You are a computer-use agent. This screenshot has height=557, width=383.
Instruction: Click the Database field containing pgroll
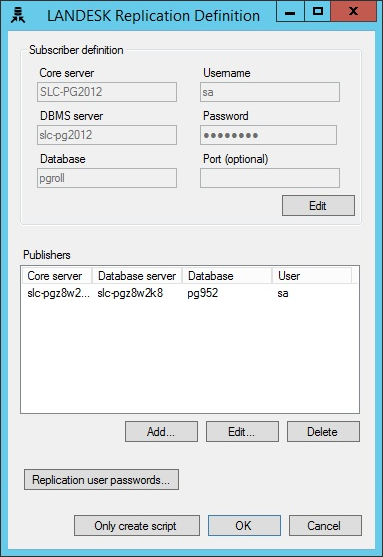[107, 178]
